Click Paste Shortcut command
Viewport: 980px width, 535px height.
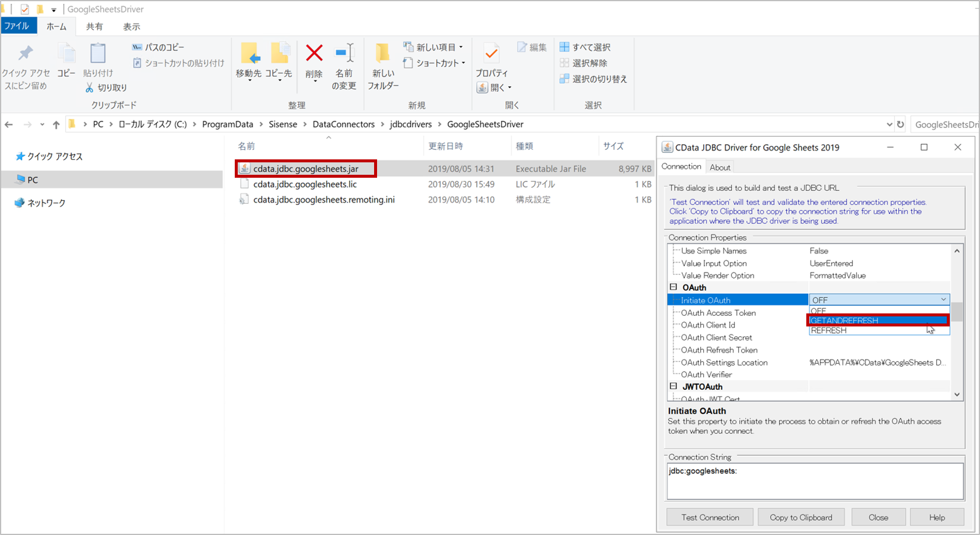tap(178, 63)
